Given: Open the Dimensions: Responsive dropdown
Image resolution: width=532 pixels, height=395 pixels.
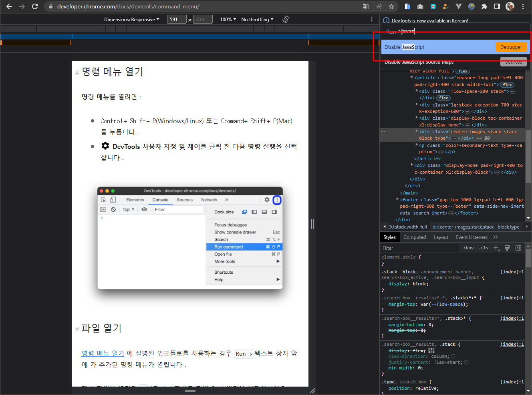Looking at the screenshot, I should tap(132, 19).
